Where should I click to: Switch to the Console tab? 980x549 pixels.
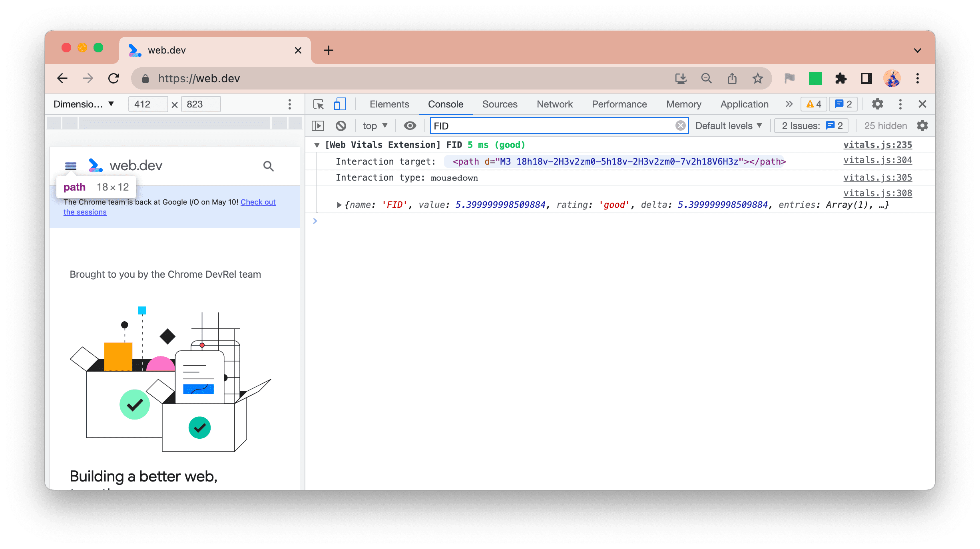(x=445, y=104)
